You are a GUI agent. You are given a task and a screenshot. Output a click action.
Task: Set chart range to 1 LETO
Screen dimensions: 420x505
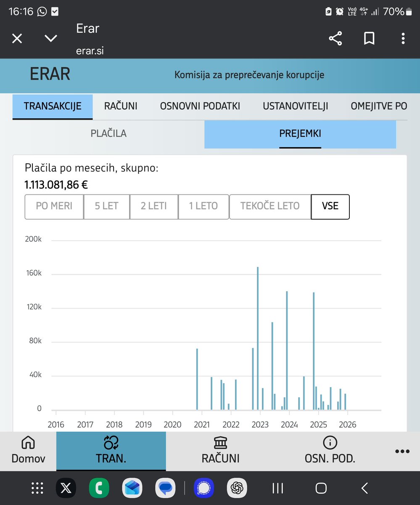pos(203,206)
